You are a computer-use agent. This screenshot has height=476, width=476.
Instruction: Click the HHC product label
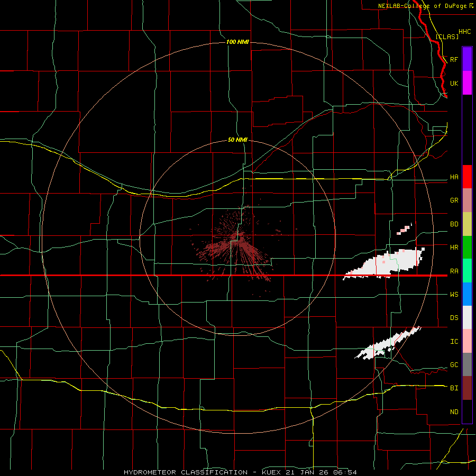click(464, 32)
